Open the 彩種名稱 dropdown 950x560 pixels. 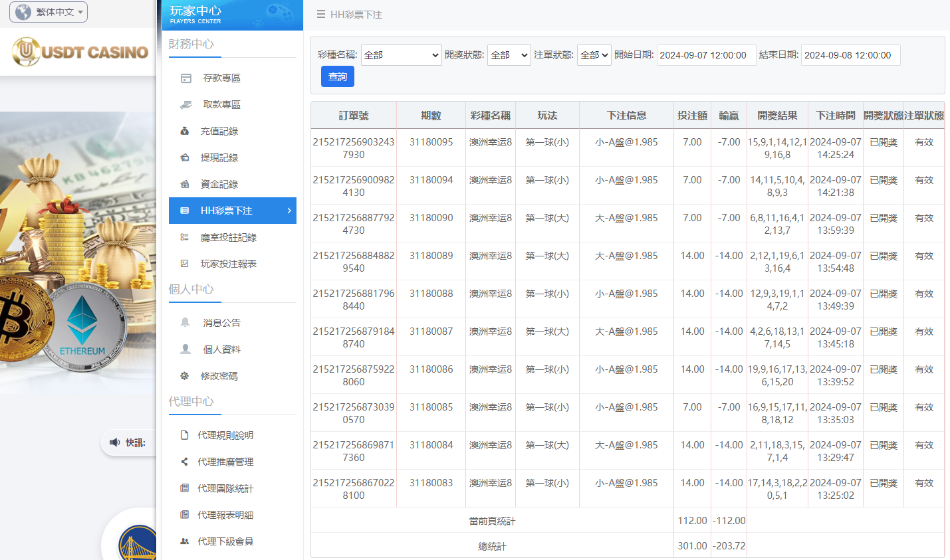point(402,56)
